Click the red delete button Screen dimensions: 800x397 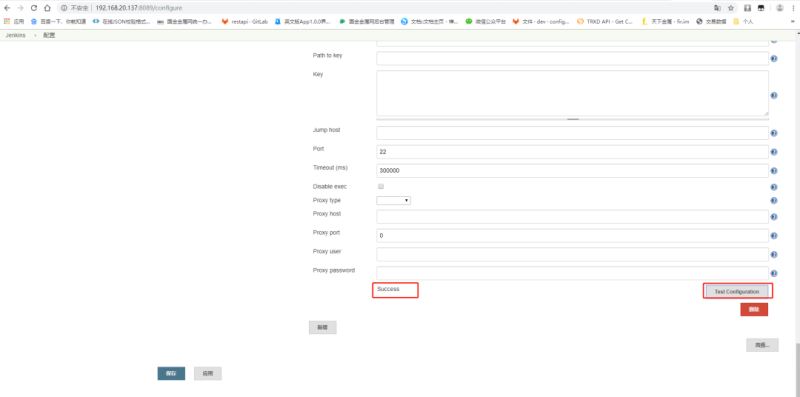coord(754,309)
